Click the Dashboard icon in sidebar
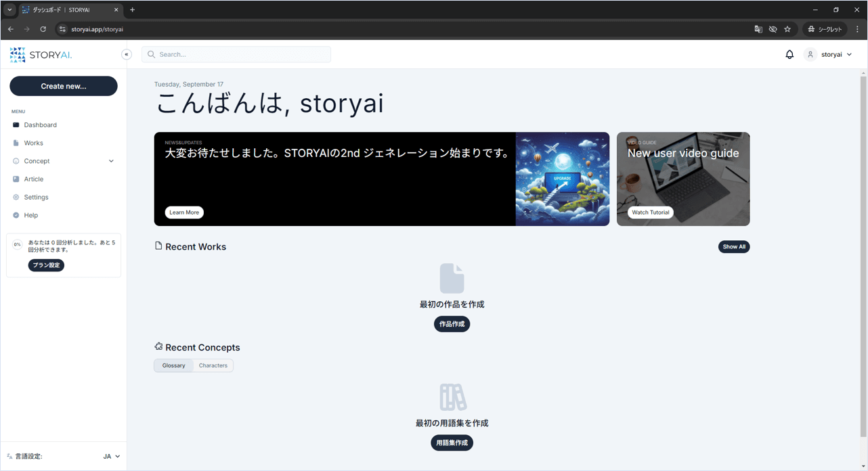Viewport: 868px width, 471px height. [16, 125]
